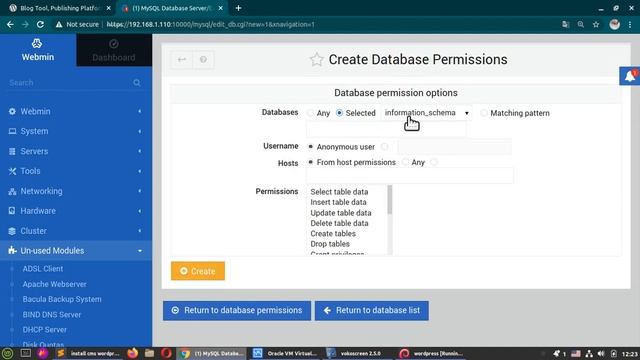Click the custom host text field
Image resolution: width=640 pixels, height=360 pixels.
point(410,176)
